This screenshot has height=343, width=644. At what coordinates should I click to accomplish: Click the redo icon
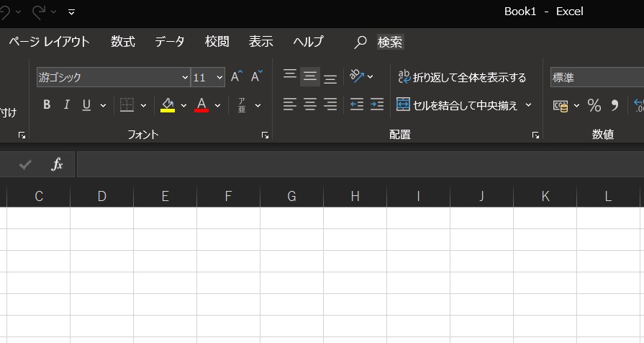(39, 12)
